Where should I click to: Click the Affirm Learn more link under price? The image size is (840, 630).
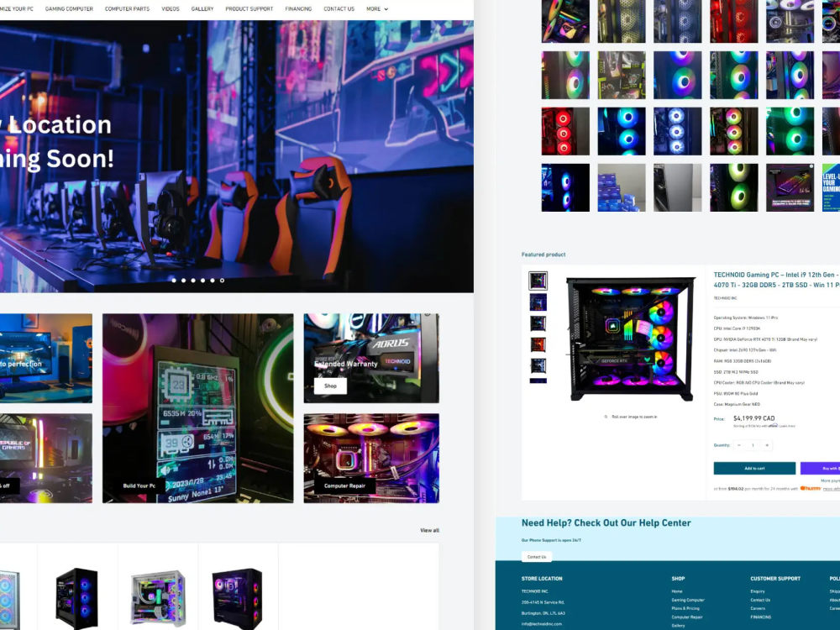(788, 426)
